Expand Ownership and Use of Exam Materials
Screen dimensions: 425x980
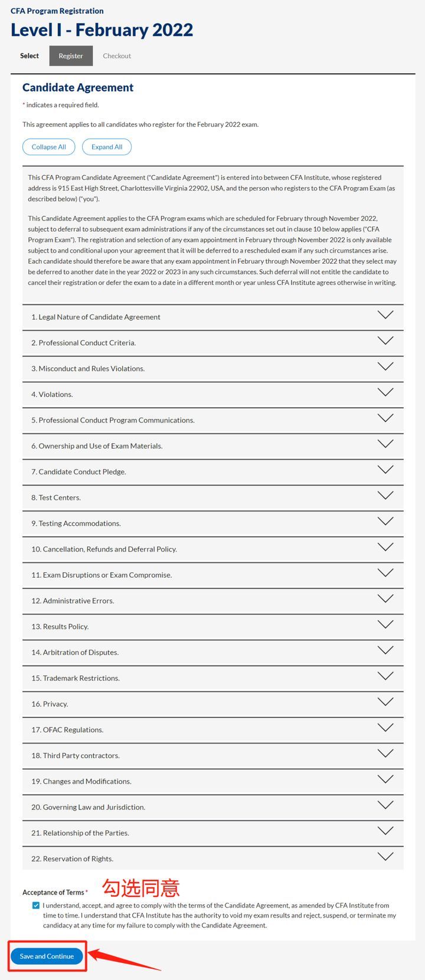point(97,446)
